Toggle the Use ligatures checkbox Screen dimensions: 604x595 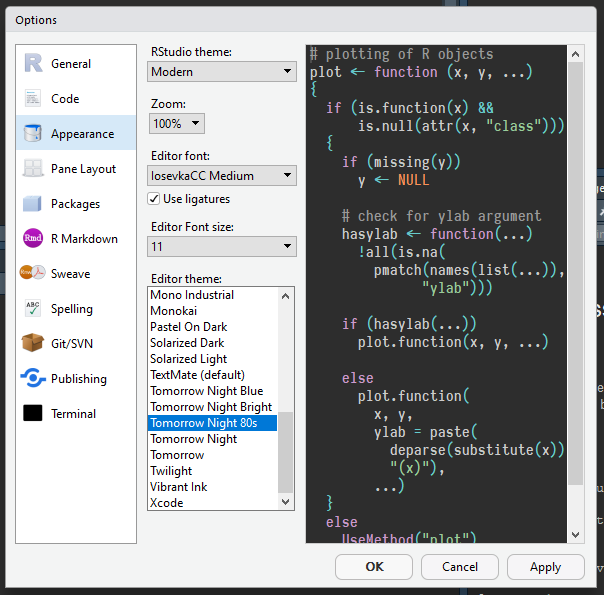(154, 199)
